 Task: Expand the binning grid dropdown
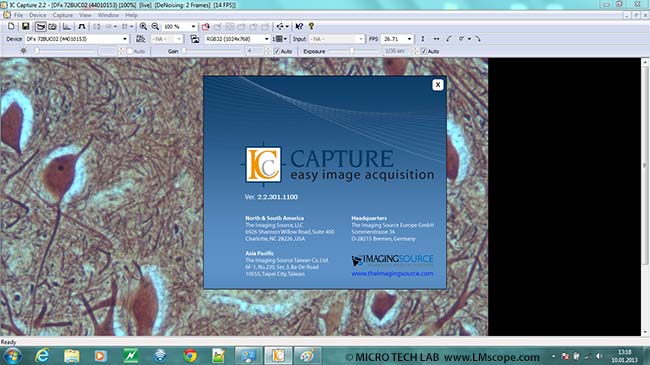tap(285, 39)
